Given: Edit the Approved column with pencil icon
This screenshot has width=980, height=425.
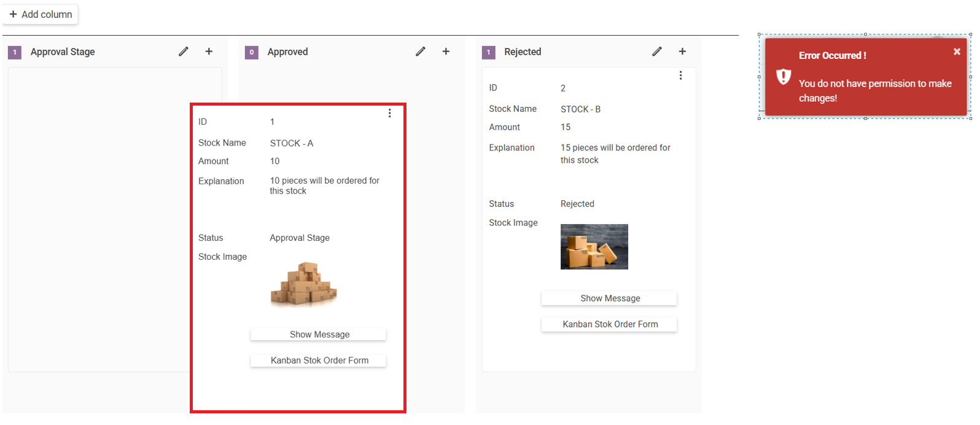Looking at the screenshot, I should point(421,52).
